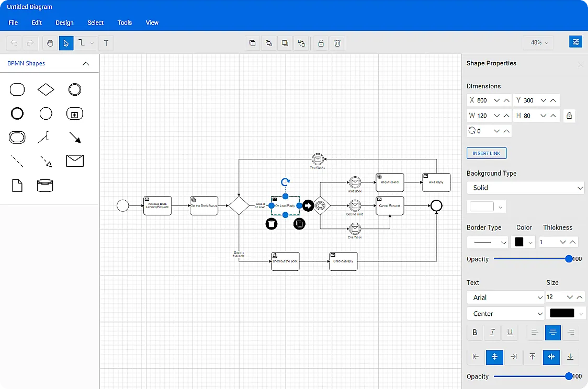Open the Tools menu
The width and height of the screenshot is (588, 389).
coord(125,22)
